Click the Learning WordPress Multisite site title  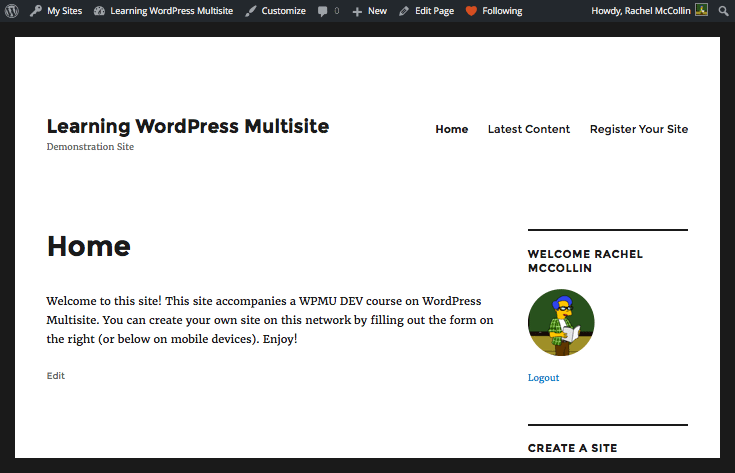(188, 127)
